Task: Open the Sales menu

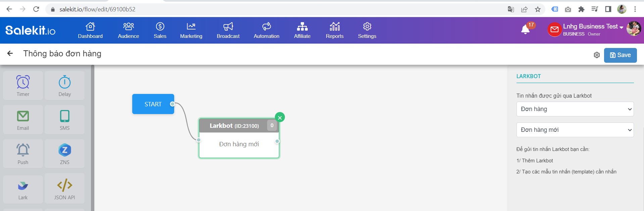Action: pos(160,31)
